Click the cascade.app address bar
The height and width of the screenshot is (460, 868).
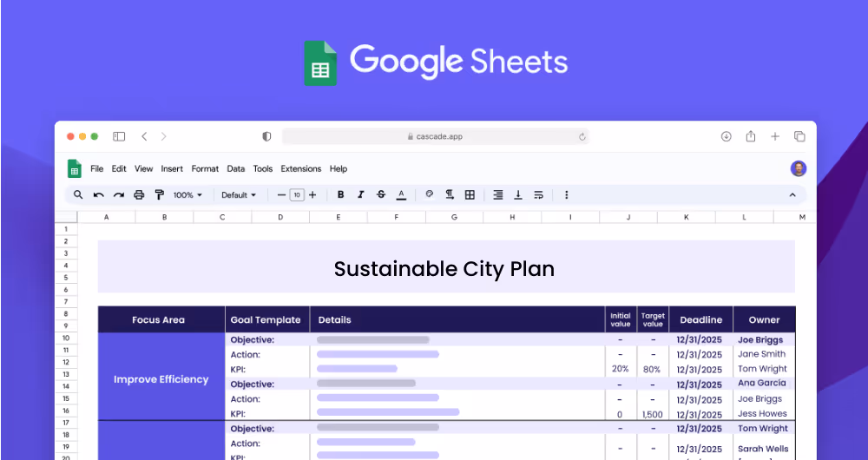[x=436, y=136]
